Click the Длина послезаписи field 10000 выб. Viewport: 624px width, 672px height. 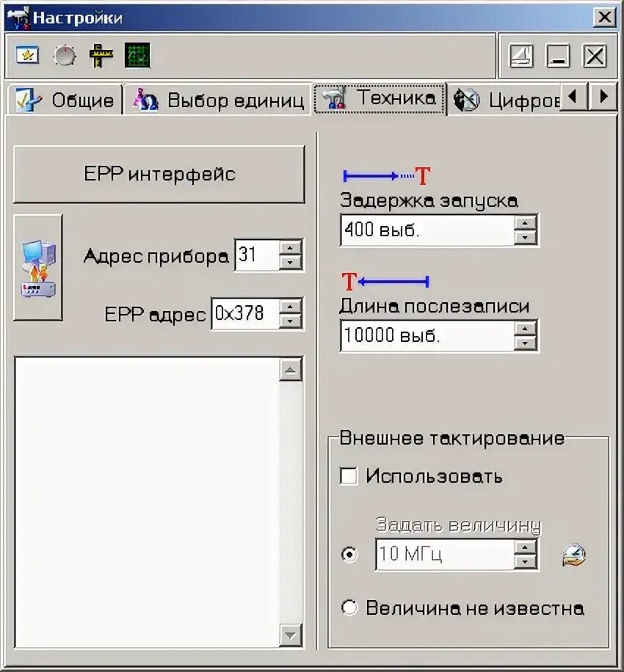[x=427, y=335]
